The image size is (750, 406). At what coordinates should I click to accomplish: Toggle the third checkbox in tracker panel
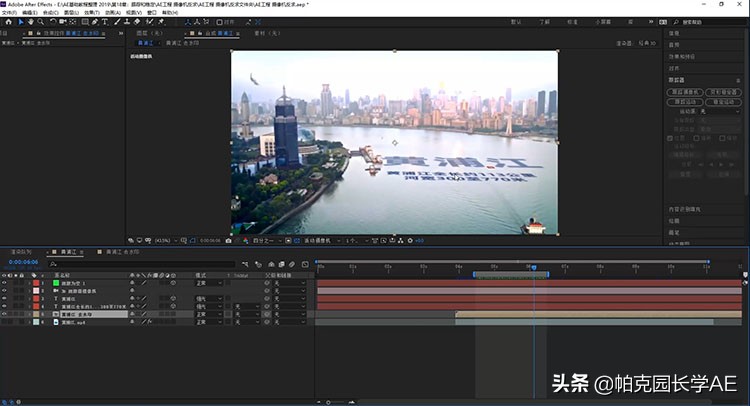click(x=723, y=138)
